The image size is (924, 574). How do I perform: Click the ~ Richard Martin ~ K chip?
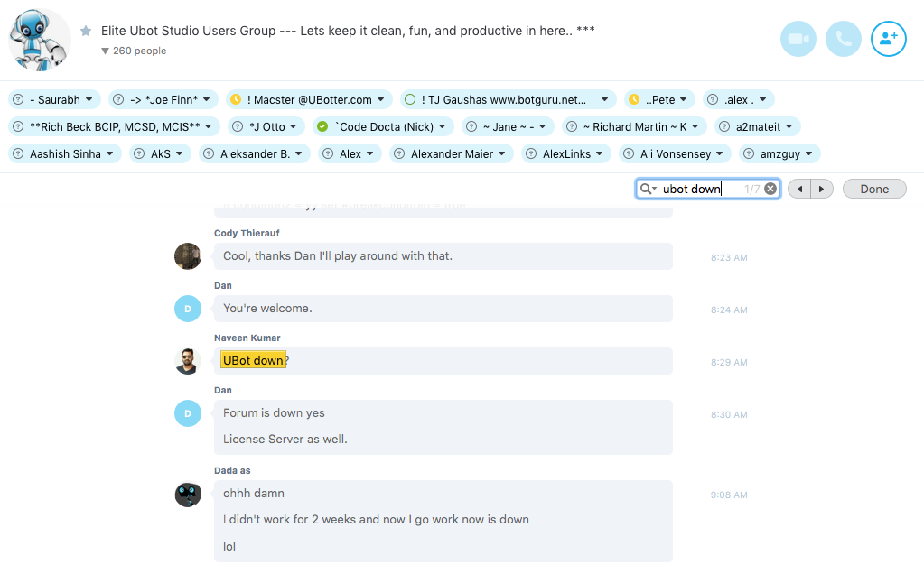point(635,126)
